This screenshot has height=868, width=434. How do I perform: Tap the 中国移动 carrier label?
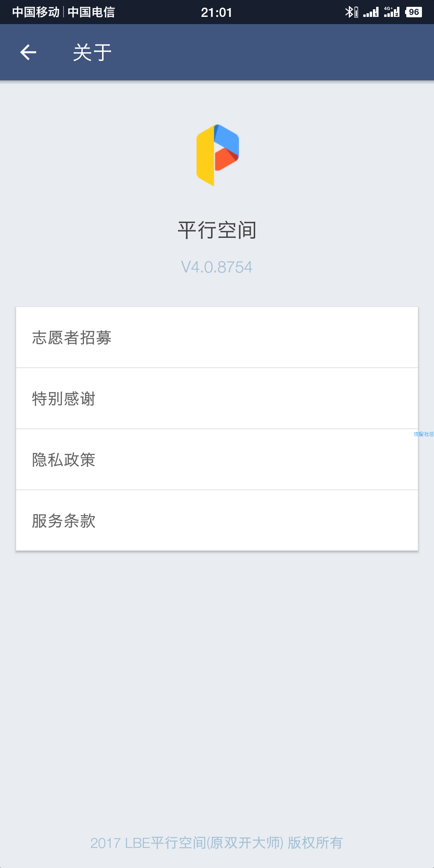(x=36, y=12)
